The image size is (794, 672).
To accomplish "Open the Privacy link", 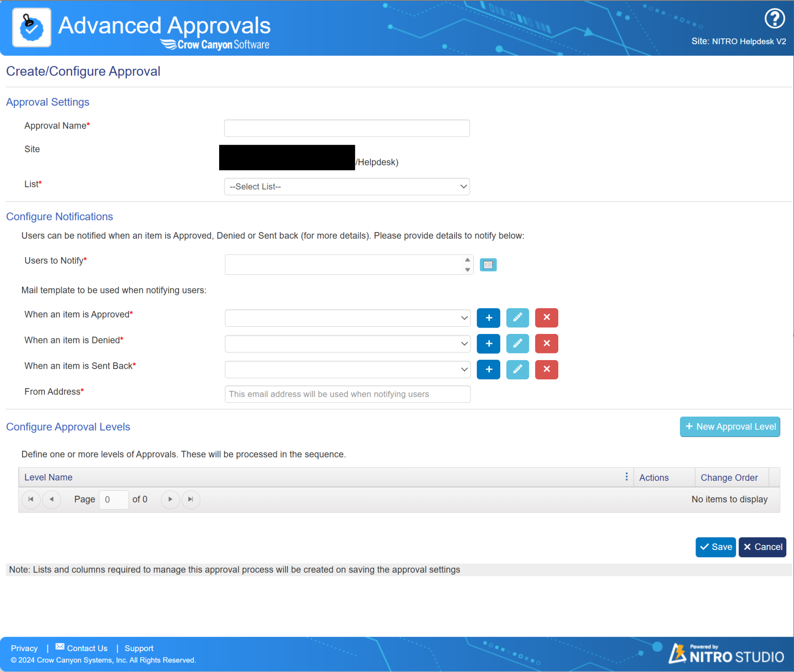I will click(24, 648).
